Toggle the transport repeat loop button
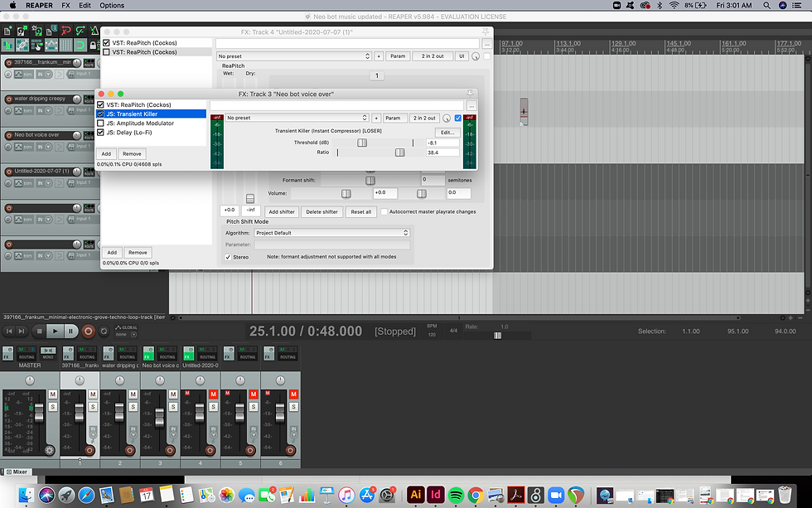The height and width of the screenshot is (508, 812). (x=104, y=331)
